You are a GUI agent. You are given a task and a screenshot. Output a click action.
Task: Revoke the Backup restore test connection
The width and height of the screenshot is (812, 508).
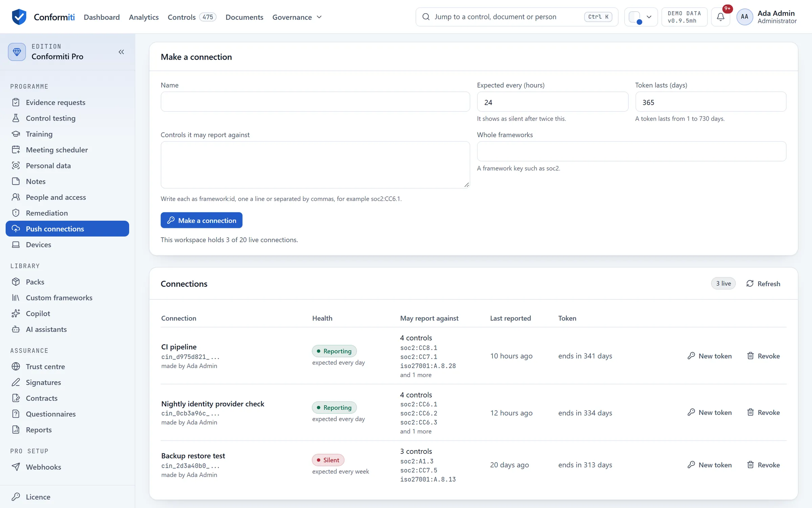click(x=763, y=465)
